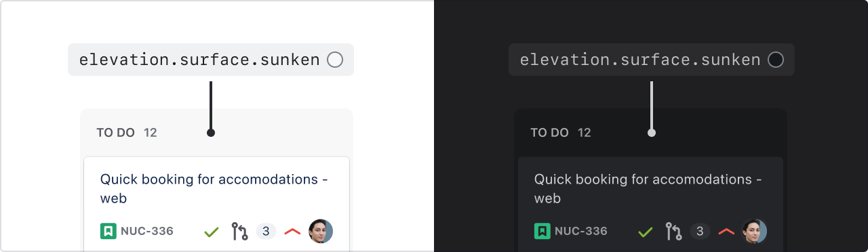Click the elevation.surface.sunken token label in dark theme
This screenshot has height=252, width=868.
coord(640,60)
